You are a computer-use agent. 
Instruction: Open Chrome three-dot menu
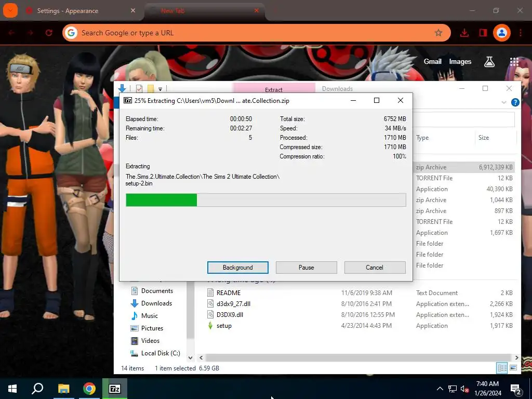point(521,33)
